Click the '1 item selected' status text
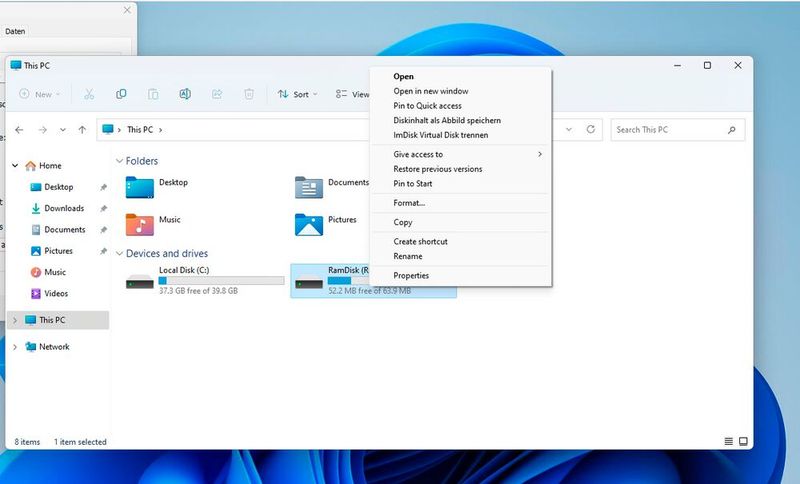 tap(80, 442)
